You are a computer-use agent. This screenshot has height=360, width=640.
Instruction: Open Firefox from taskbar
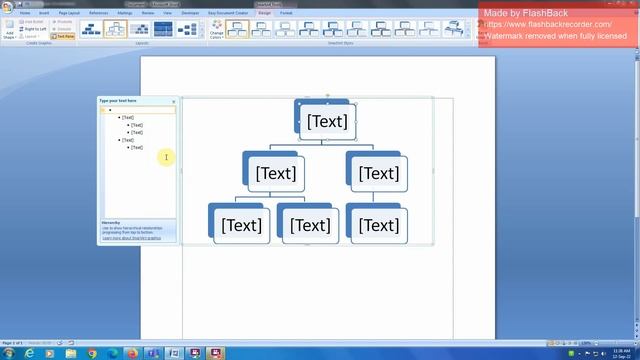132,353
